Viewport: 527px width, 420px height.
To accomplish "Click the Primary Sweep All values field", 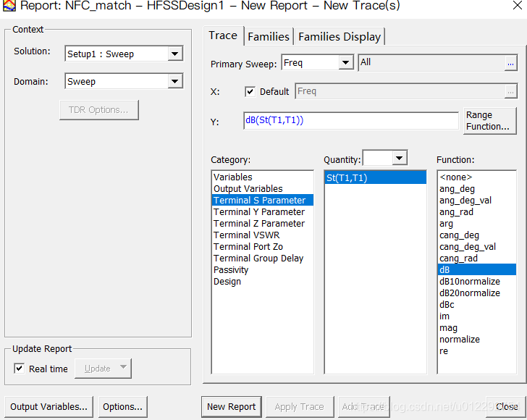I will (x=431, y=62).
